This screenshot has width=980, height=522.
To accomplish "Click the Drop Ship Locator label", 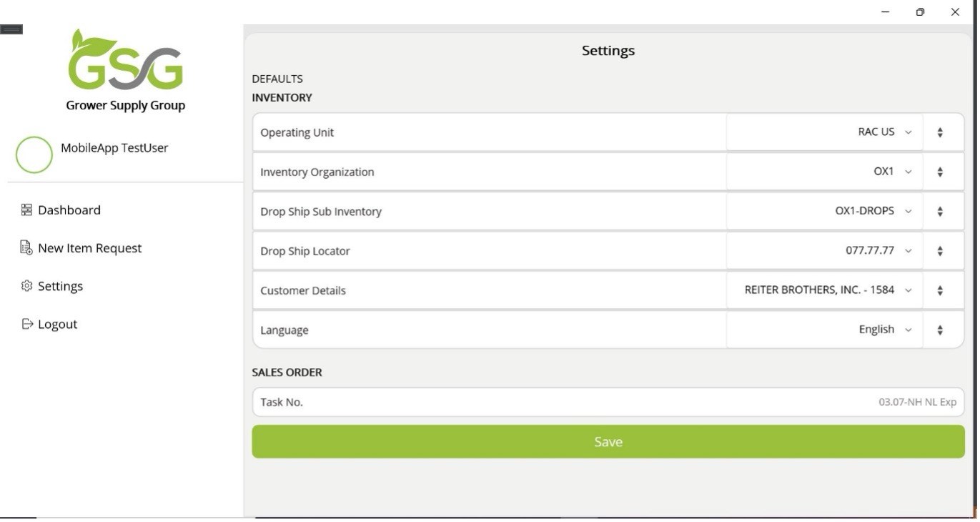I will click(x=305, y=251).
